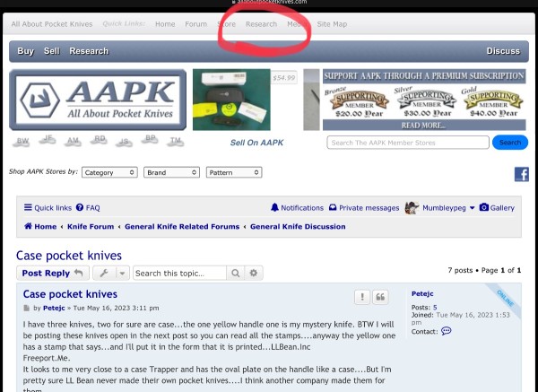Click the green knife listing thumbnail
The image size is (538, 392).
tap(231, 100)
